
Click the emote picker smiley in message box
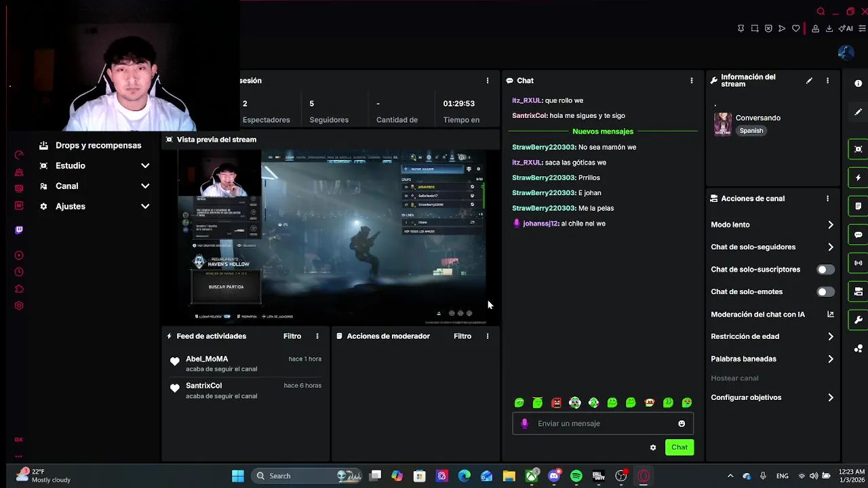pyautogui.click(x=682, y=424)
